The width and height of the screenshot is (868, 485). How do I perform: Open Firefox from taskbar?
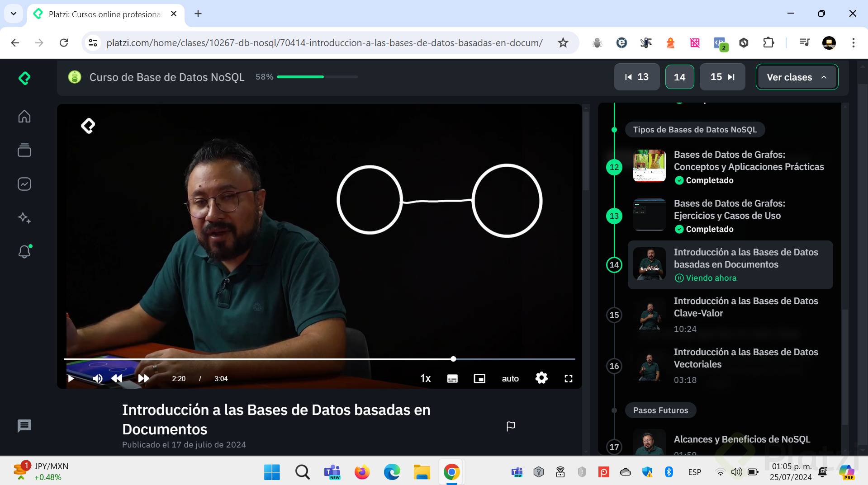tap(362, 472)
